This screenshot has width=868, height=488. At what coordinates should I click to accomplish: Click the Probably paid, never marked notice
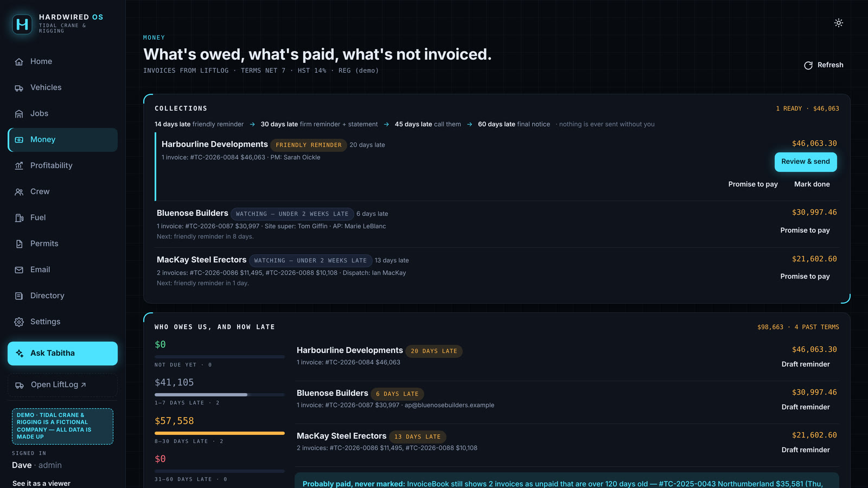567,481
